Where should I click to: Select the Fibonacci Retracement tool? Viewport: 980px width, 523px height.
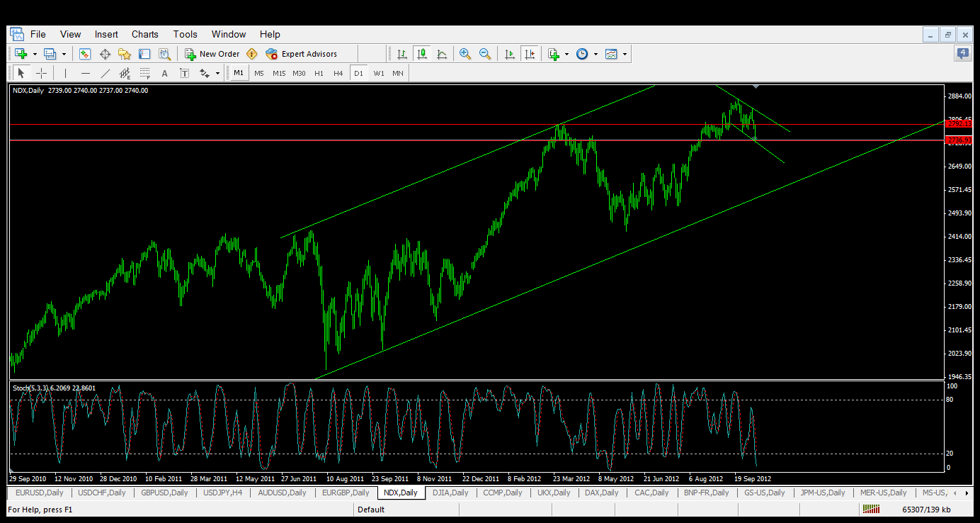pyautogui.click(x=145, y=73)
